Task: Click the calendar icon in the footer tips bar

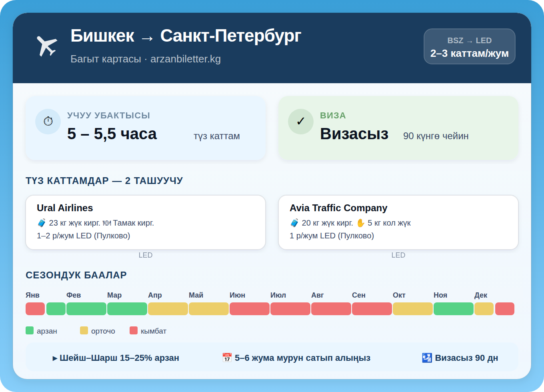Action: pyautogui.click(x=226, y=358)
